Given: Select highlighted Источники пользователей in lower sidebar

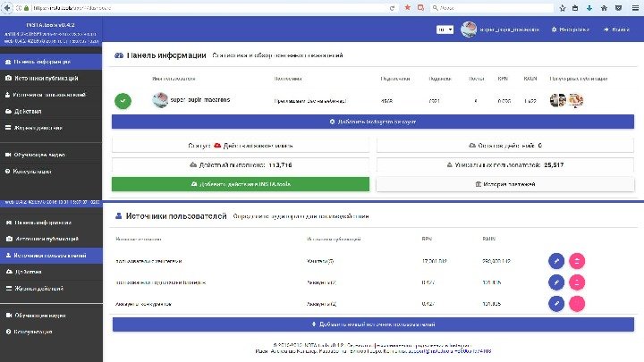Looking at the screenshot, I should click(x=51, y=256).
